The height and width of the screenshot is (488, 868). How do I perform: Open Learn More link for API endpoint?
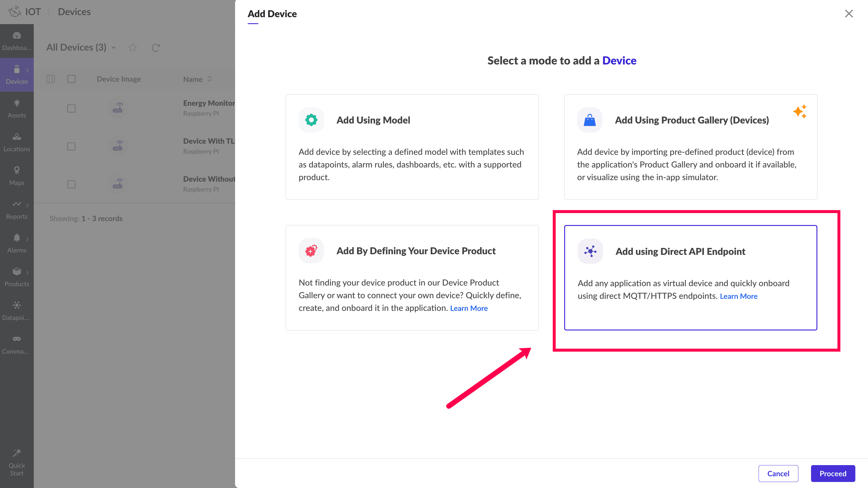(x=738, y=296)
